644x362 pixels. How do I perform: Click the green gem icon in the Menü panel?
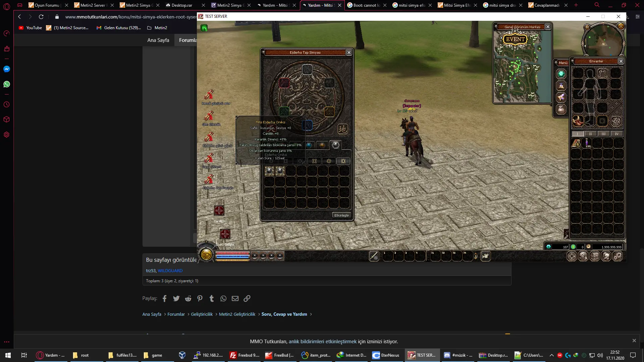coord(561,74)
